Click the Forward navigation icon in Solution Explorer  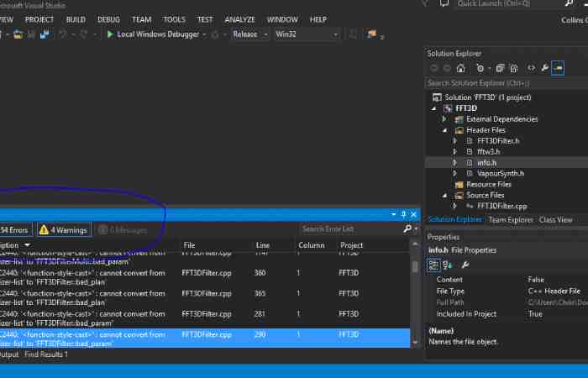point(448,68)
